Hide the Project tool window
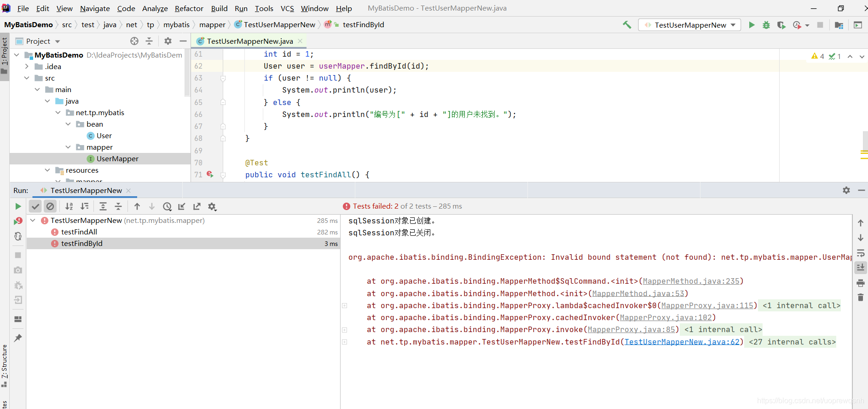The width and height of the screenshot is (868, 409). pyautogui.click(x=183, y=41)
